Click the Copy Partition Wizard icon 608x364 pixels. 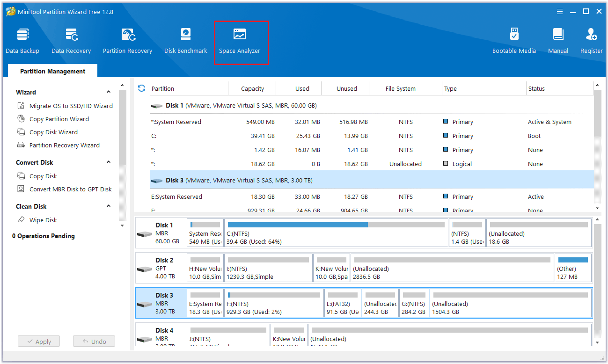(21, 119)
